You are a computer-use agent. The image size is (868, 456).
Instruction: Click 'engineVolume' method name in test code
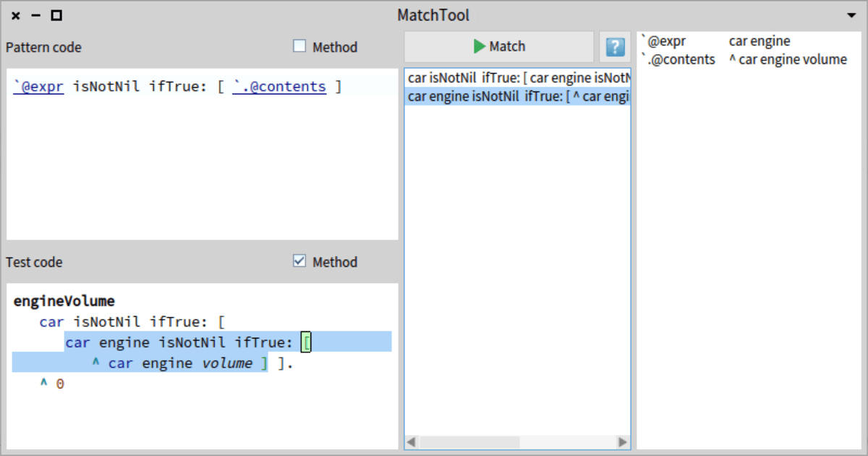click(x=64, y=301)
